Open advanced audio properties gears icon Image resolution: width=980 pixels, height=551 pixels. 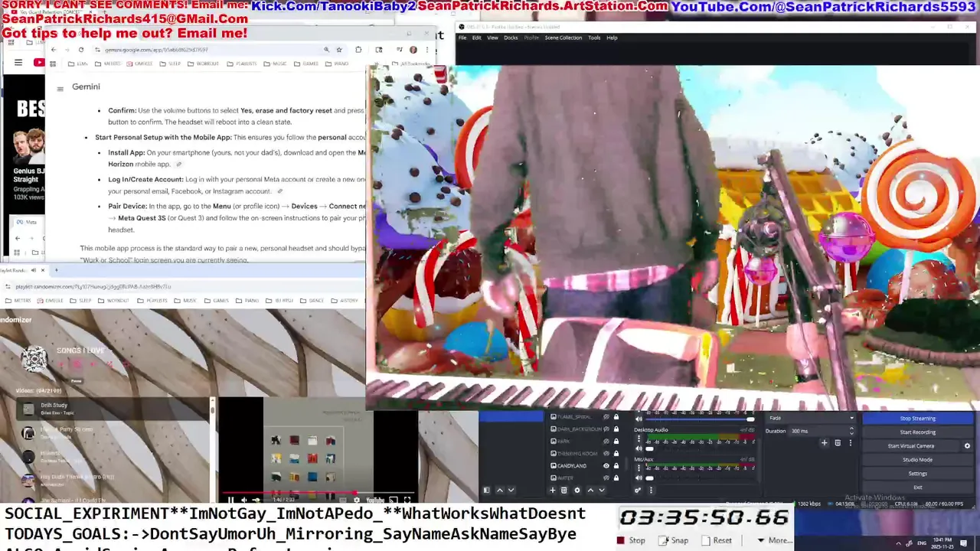[638, 490]
